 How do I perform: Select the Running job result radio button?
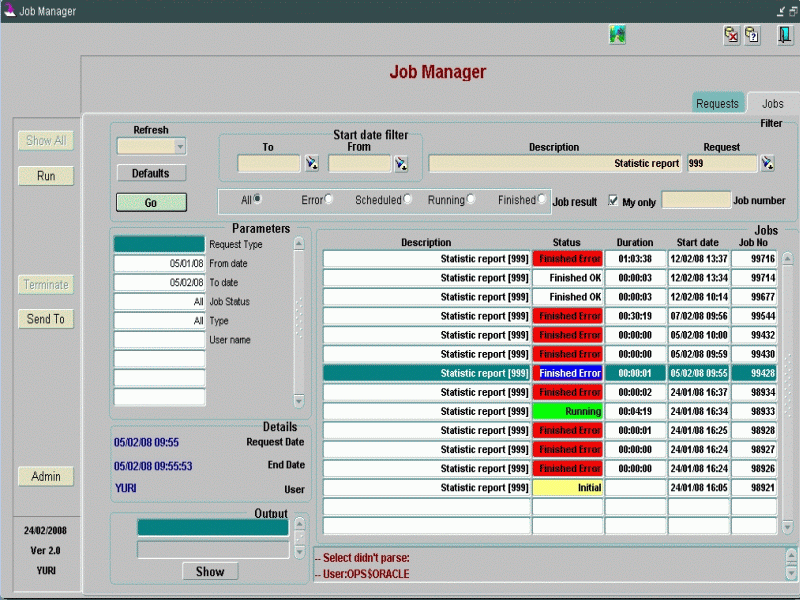[x=471, y=199]
